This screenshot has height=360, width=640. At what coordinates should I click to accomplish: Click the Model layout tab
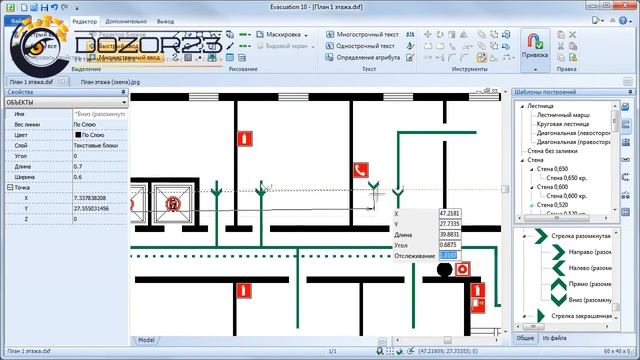(x=146, y=340)
